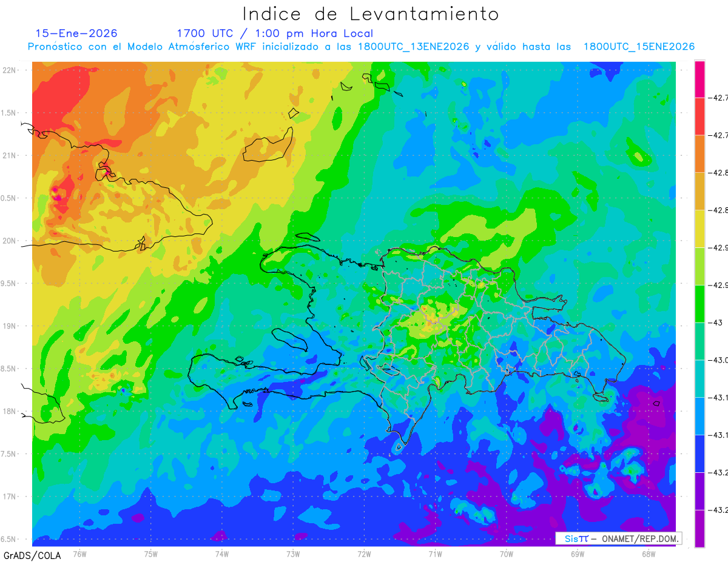Click the '71W' longitude label

[x=435, y=554]
